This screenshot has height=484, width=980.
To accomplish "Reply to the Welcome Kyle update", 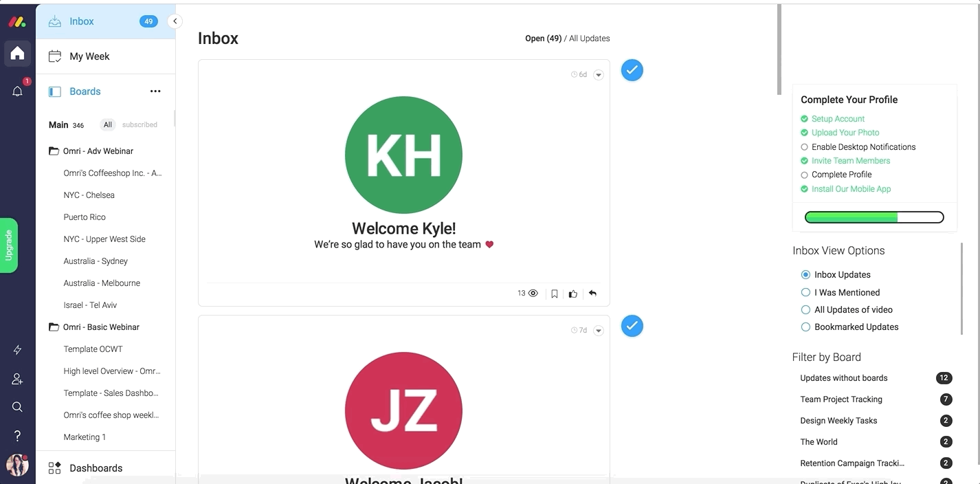I will (592, 294).
